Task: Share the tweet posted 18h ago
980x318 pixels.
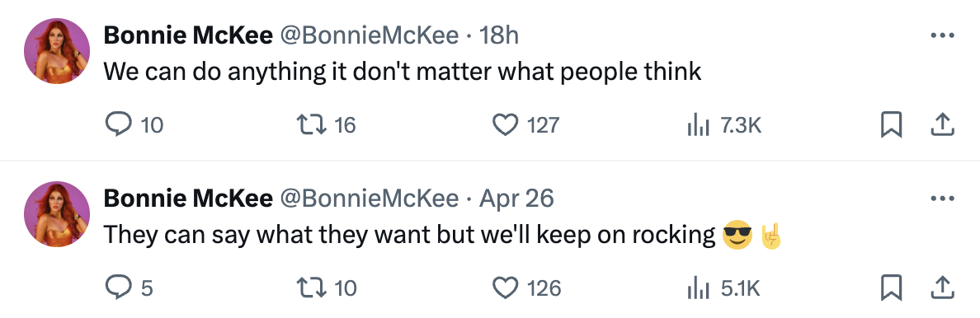Action: 942,125
